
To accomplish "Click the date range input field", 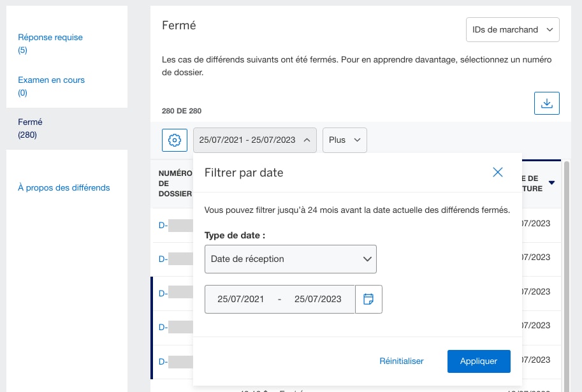I will tap(279, 299).
